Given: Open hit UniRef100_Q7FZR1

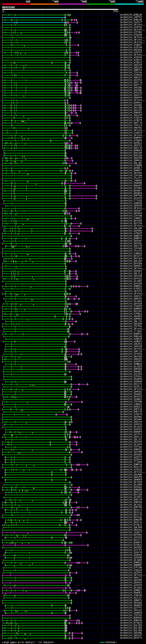Looking at the screenshot, I should 131,32.
